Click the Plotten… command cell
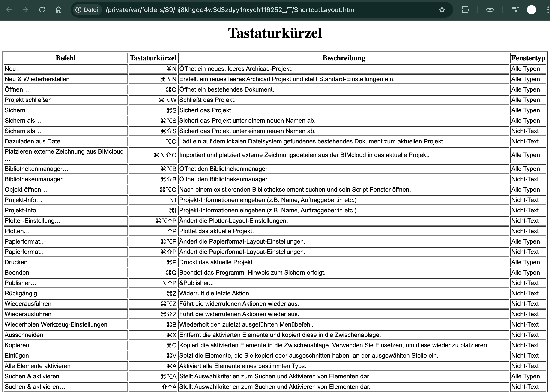The image size is (550, 392). point(66,231)
